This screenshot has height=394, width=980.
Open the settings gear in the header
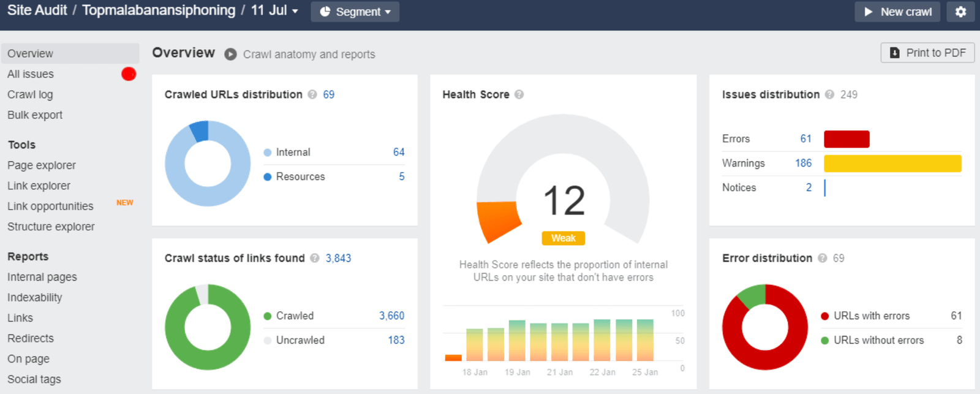click(960, 12)
